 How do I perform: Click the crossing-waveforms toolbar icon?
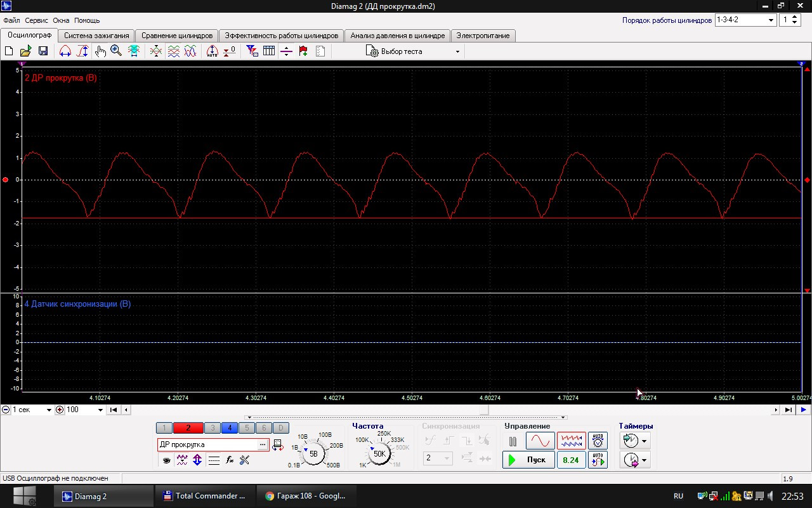156,51
